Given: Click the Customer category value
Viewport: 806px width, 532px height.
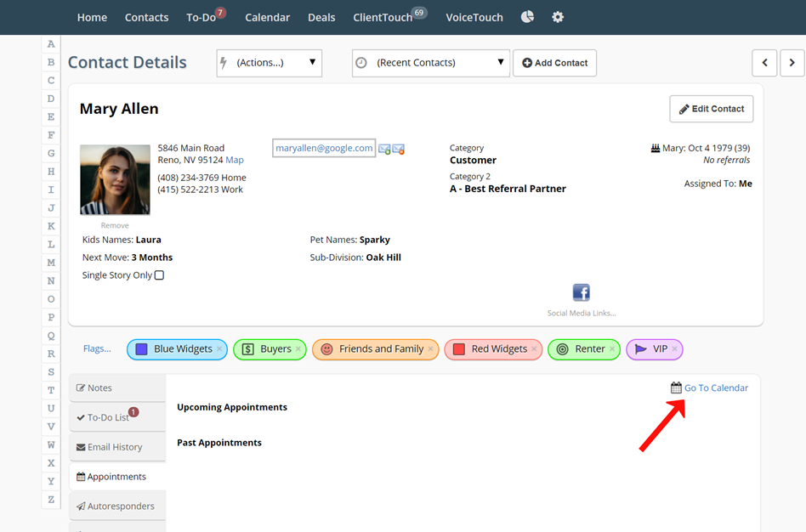Looking at the screenshot, I should tap(473, 160).
